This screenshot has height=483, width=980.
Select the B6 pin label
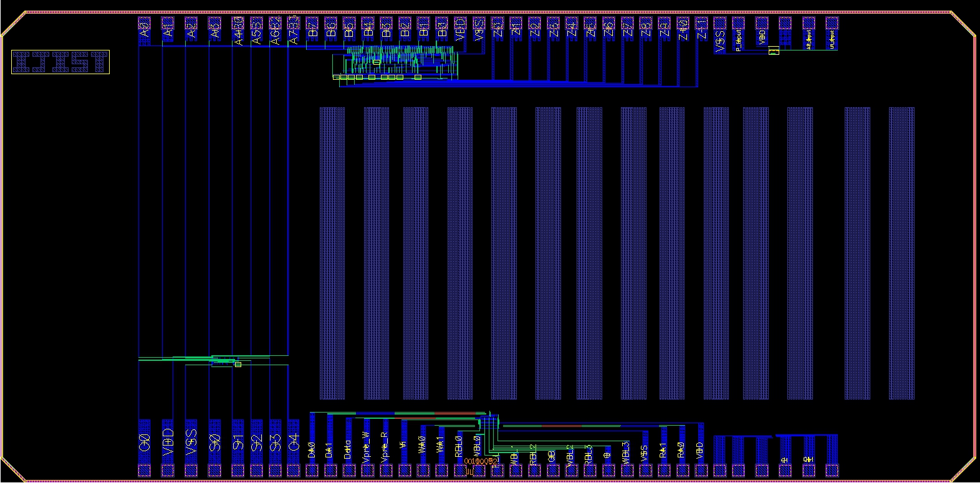(x=331, y=29)
